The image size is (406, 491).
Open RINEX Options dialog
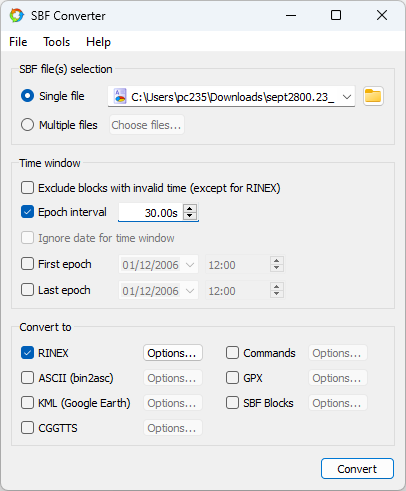pyautogui.click(x=173, y=353)
